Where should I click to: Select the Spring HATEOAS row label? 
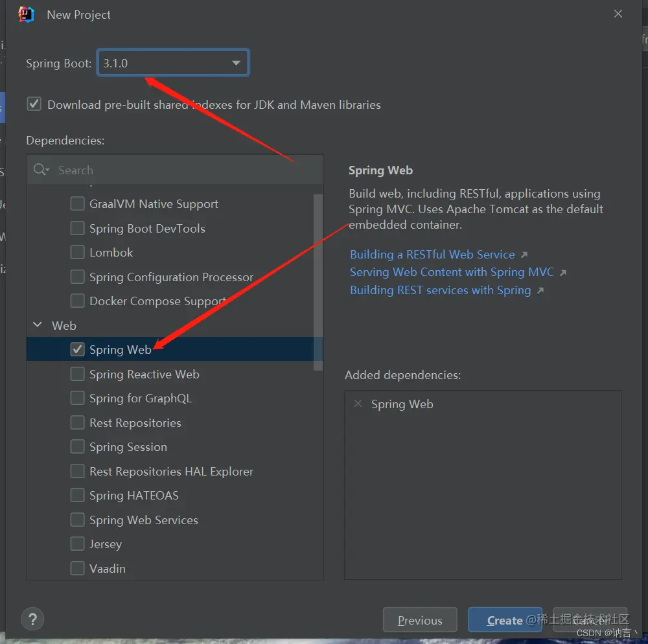pyautogui.click(x=134, y=496)
